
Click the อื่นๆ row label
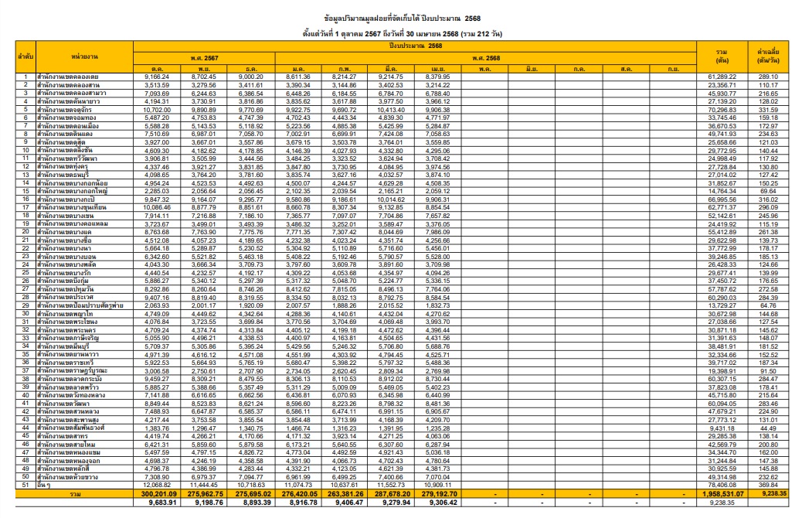(44, 485)
